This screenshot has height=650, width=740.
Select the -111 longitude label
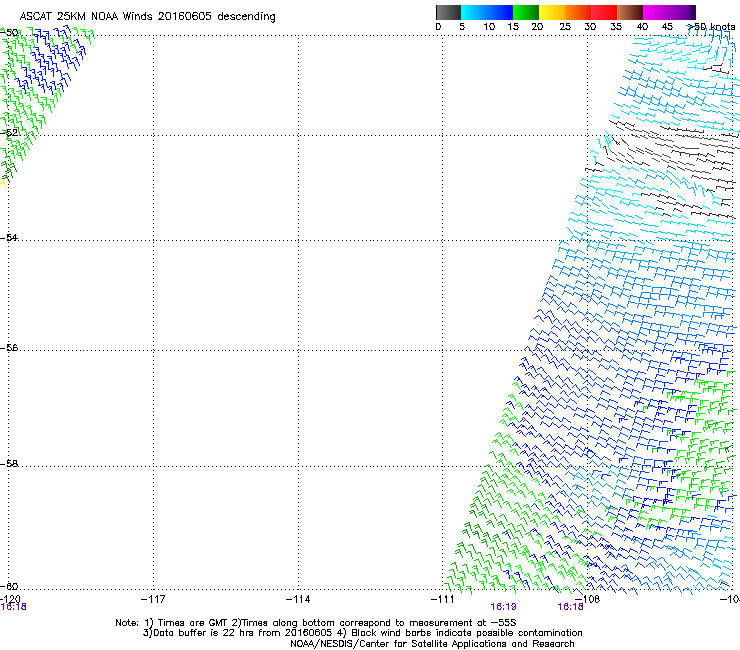tap(442, 599)
